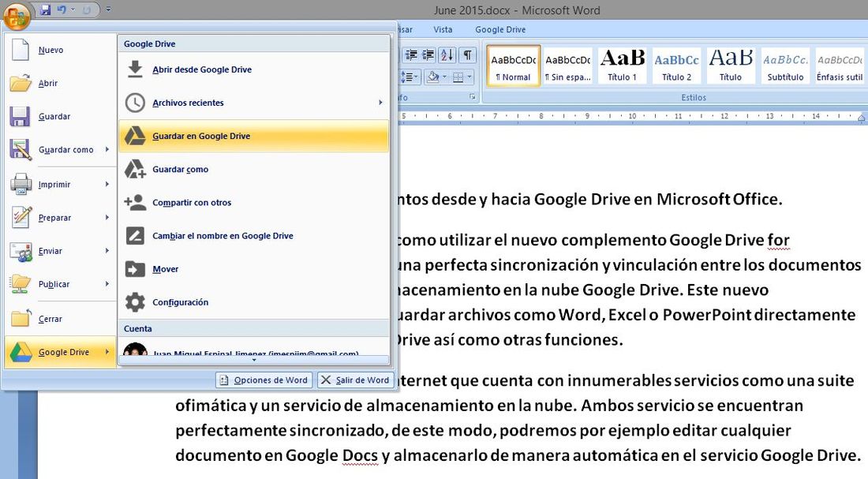Click the Increase Indent ribbon icon
This screenshot has height=479, width=868.
coord(428,54)
